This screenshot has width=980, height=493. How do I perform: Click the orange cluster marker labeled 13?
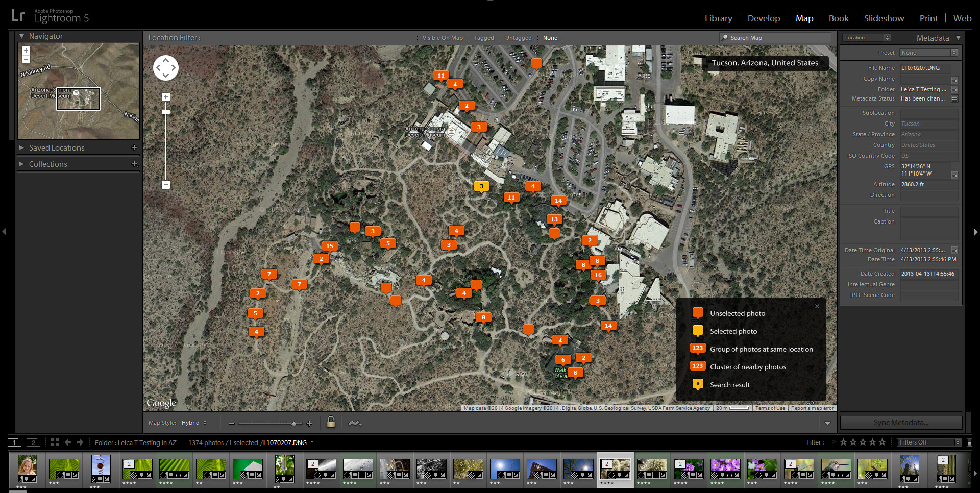pos(554,220)
